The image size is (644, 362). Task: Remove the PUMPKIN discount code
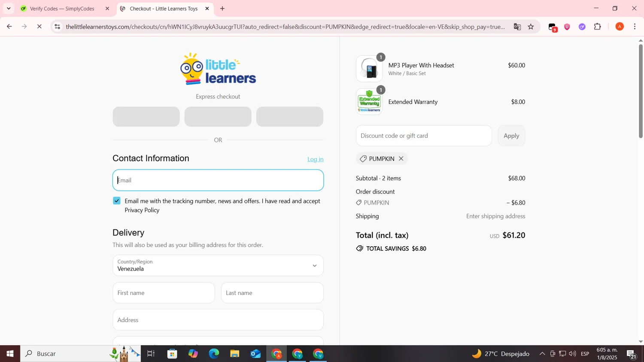pos(401,159)
